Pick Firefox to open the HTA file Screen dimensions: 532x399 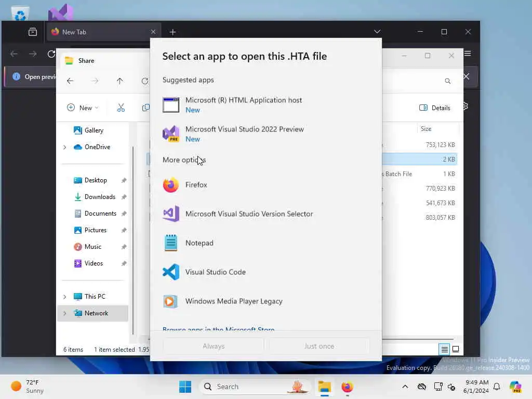click(265, 185)
